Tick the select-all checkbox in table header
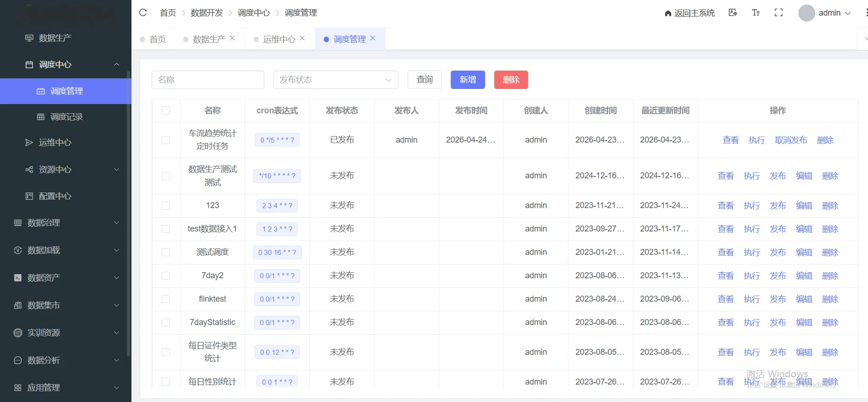 tap(166, 110)
